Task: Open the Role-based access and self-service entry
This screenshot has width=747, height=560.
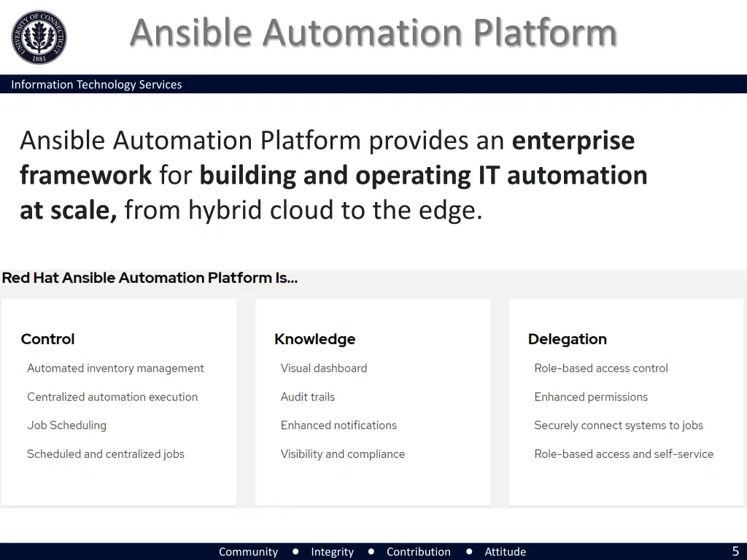Action: pyautogui.click(x=624, y=454)
